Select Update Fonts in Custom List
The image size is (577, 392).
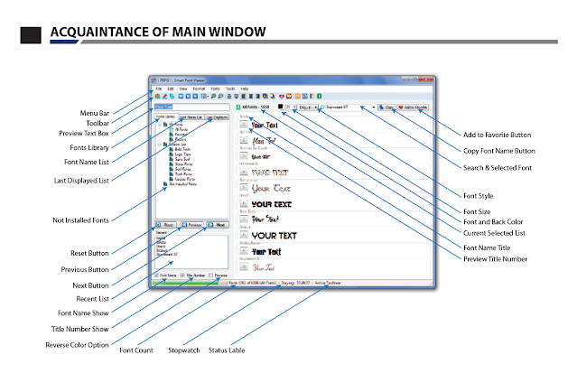(x=185, y=179)
